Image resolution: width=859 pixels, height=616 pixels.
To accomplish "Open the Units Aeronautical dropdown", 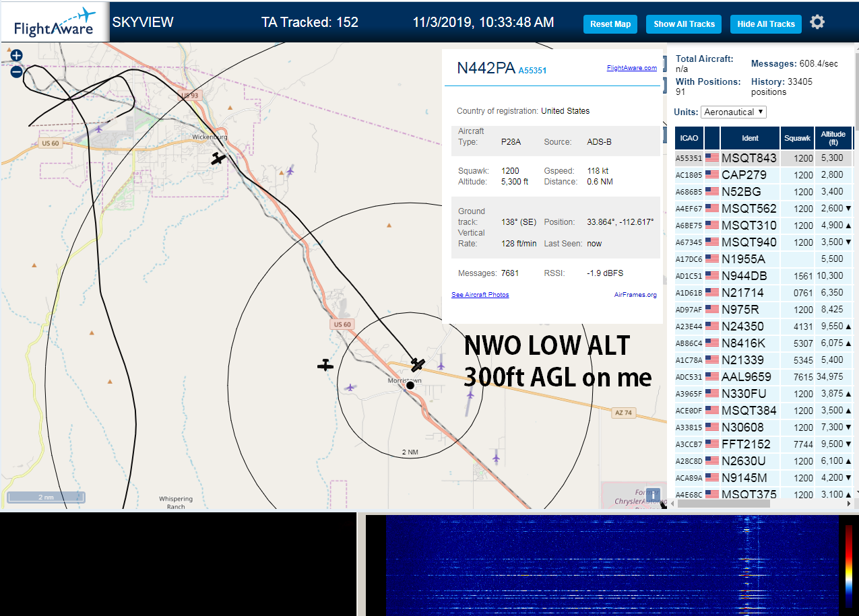I will pos(734,112).
